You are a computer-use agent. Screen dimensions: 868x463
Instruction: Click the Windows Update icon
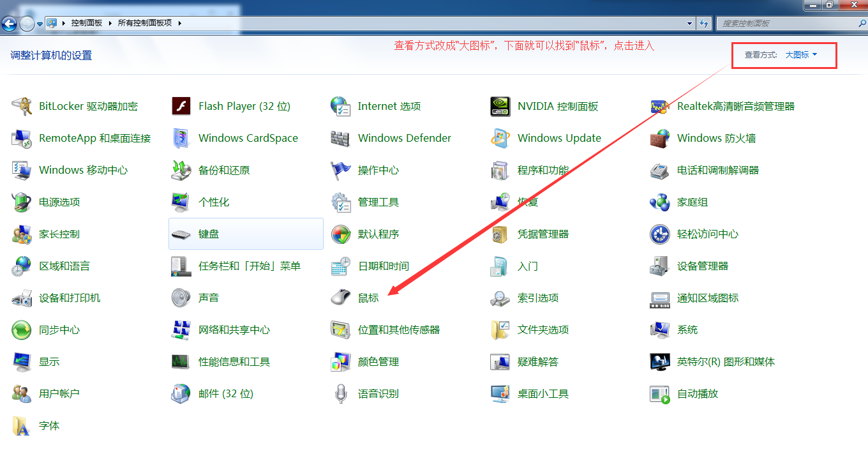click(500, 138)
